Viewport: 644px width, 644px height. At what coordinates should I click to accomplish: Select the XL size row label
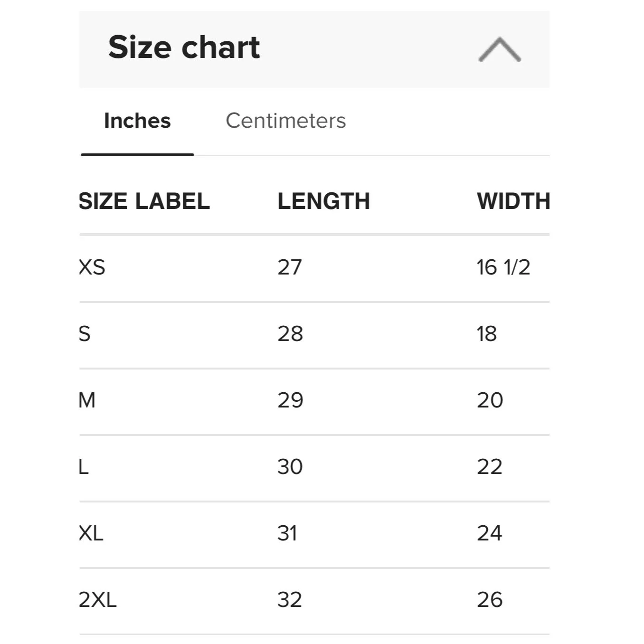tap(91, 533)
